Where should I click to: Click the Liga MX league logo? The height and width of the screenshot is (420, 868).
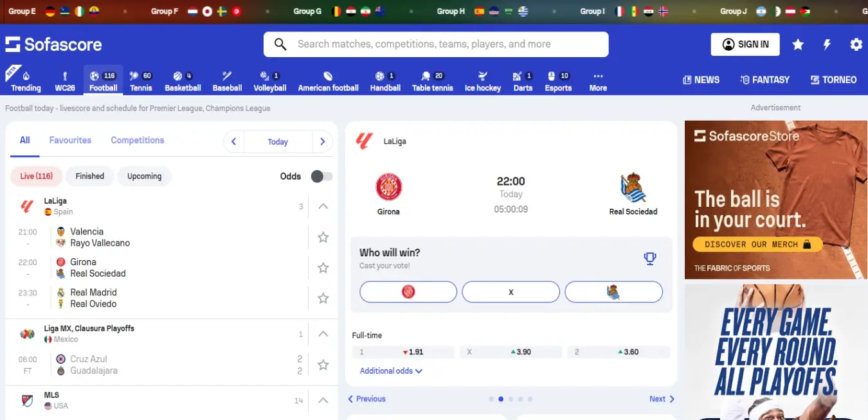27,334
